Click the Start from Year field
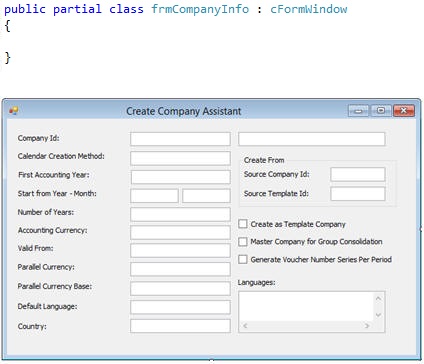Image resolution: width=424 pixels, height=364 pixels. (154, 196)
